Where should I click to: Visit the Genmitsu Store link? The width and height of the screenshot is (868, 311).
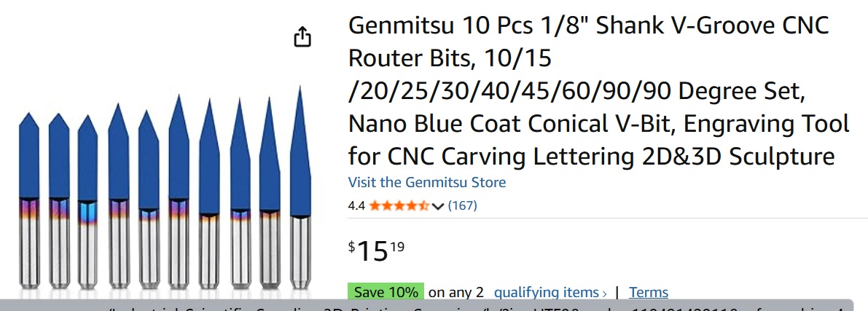tap(426, 182)
